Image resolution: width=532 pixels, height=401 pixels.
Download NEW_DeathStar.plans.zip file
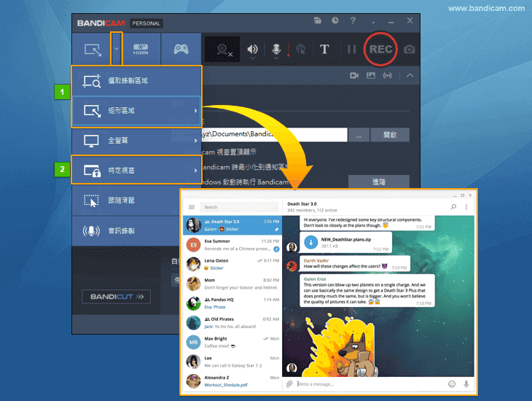(310, 243)
